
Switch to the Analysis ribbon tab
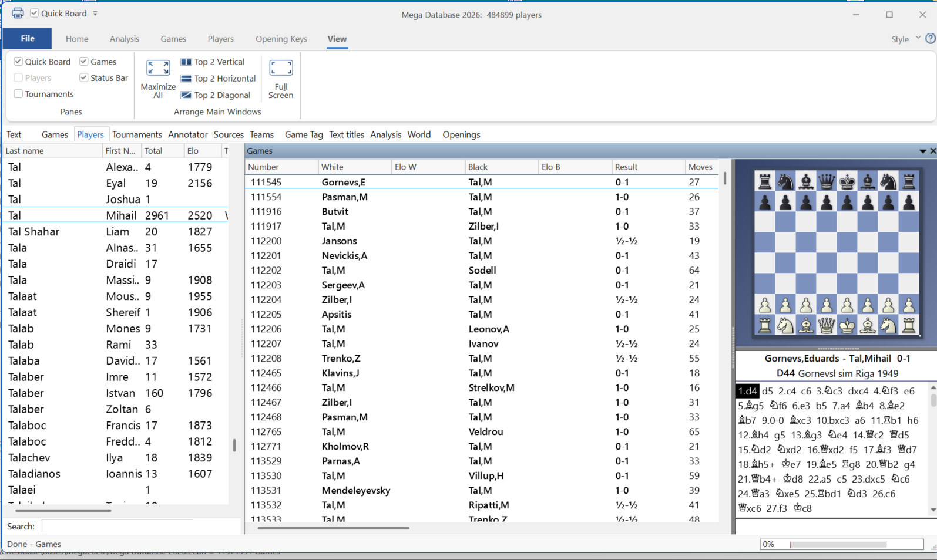(125, 39)
